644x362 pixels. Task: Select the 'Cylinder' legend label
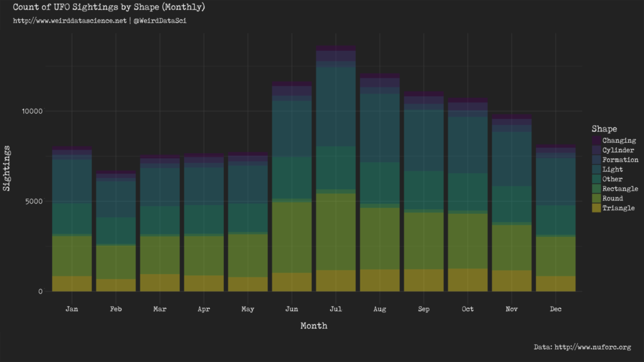tap(618, 150)
